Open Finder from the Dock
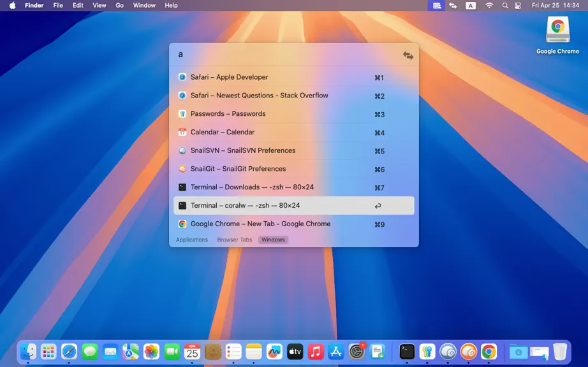This screenshot has width=588, height=367. [x=29, y=352]
